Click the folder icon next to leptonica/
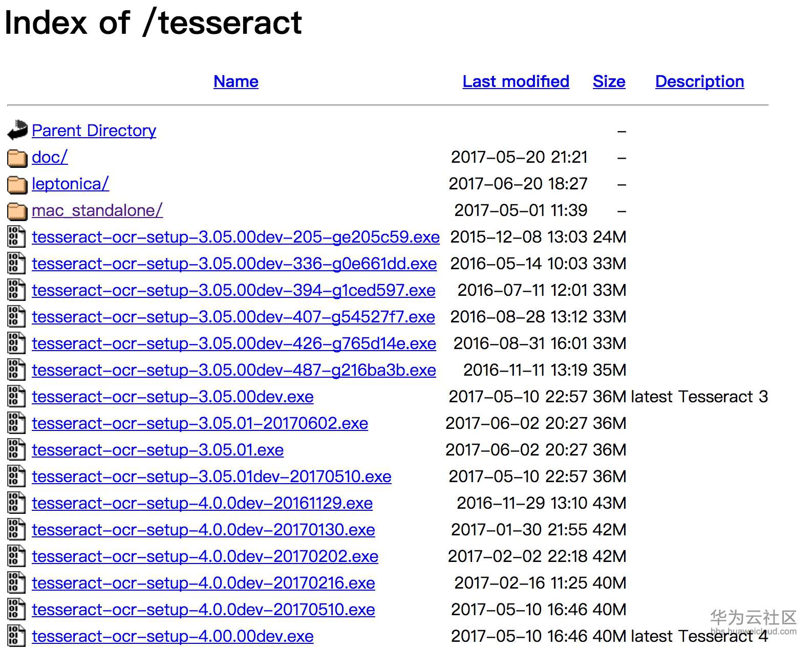The height and width of the screenshot is (650, 812). pos(17,184)
